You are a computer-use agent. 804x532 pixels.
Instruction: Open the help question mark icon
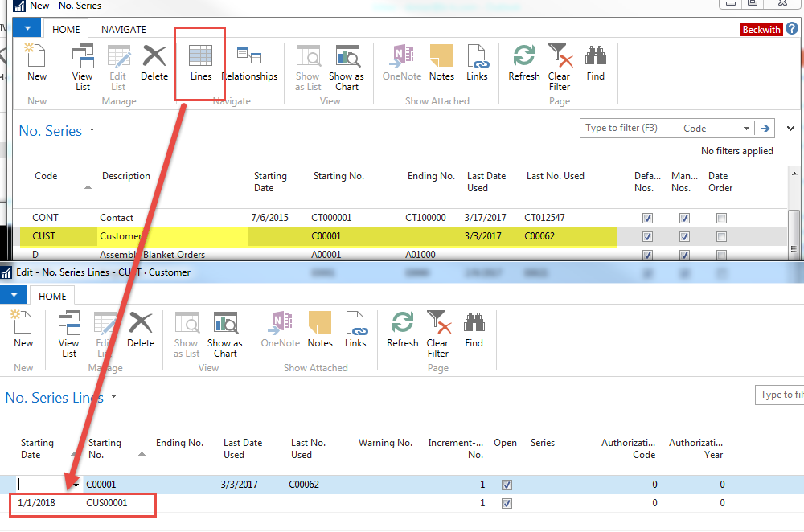792,29
